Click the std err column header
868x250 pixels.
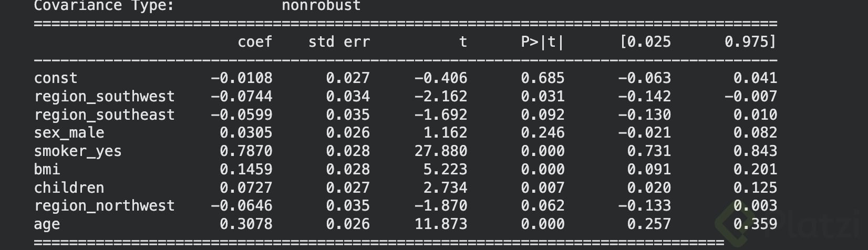coord(339,42)
